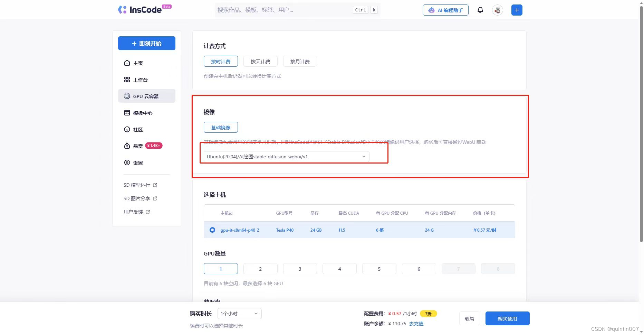Click the 24 GB memory cell
Viewport: 644px width, 335px height.
point(316,230)
